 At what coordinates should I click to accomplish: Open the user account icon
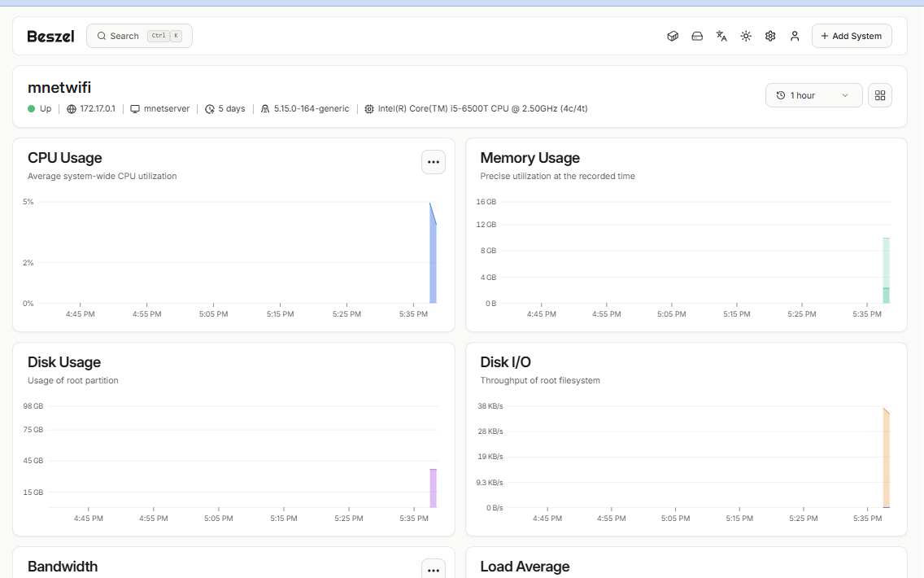[x=795, y=36]
